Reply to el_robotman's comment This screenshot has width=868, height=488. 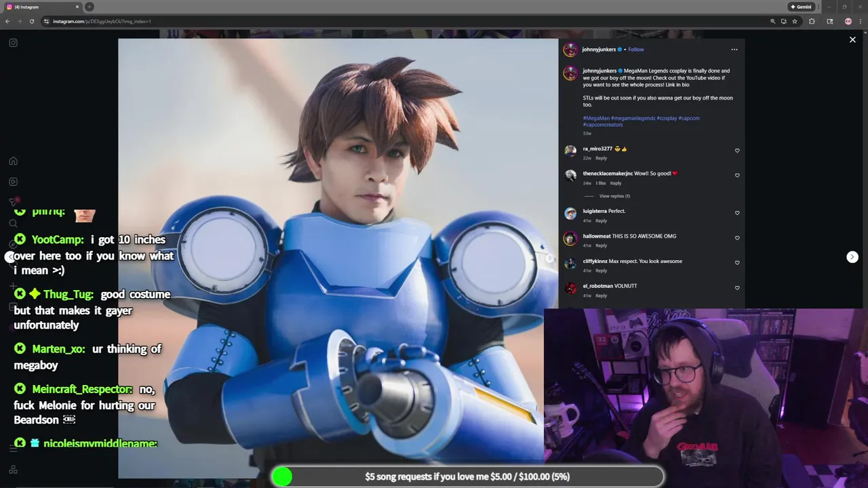coord(601,296)
